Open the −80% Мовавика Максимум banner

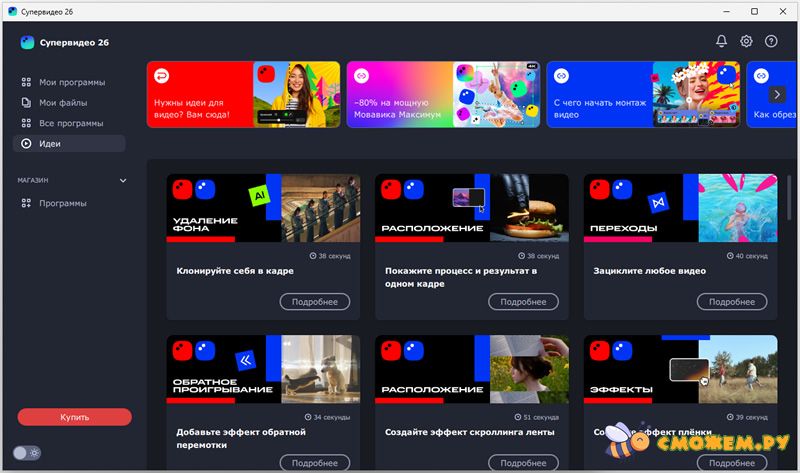click(x=443, y=95)
